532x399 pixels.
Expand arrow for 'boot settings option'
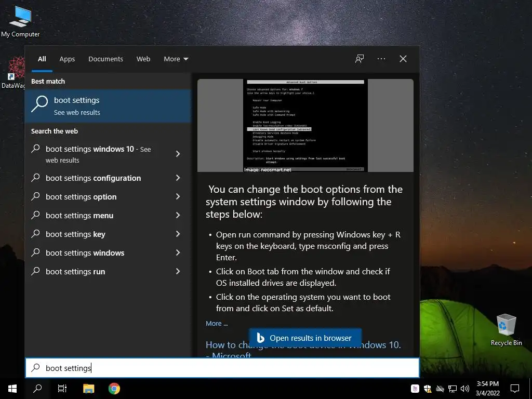tap(178, 196)
